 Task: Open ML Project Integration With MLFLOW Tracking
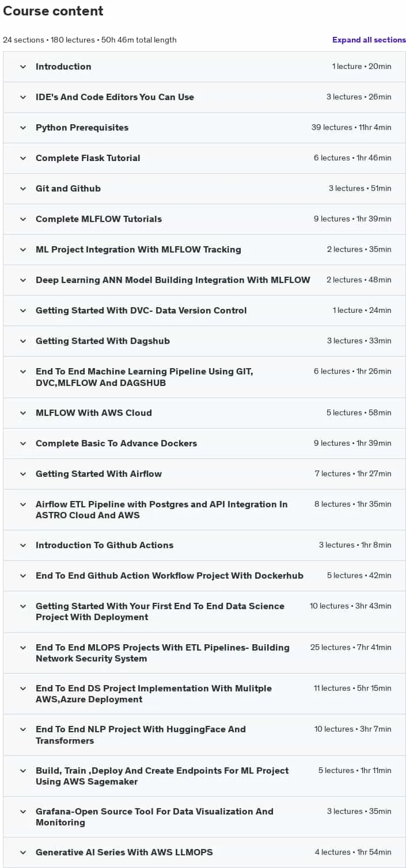(204, 250)
